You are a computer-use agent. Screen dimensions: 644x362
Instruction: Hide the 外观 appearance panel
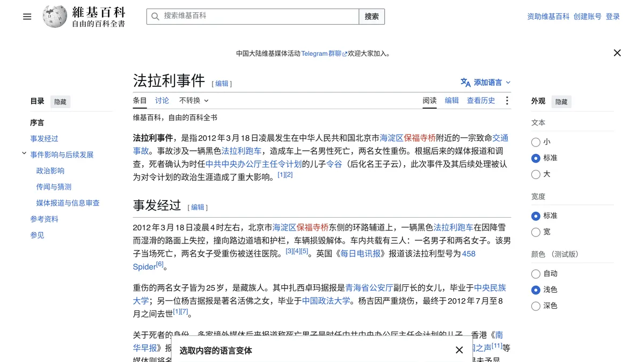[561, 101]
